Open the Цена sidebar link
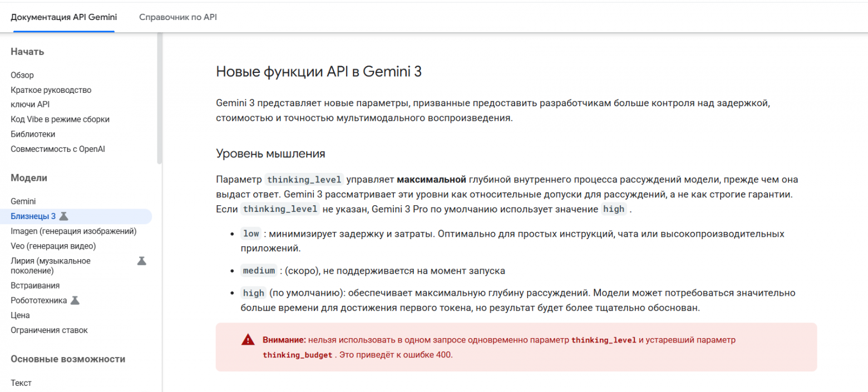Screen dimensions: 868x392 tap(20, 315)
